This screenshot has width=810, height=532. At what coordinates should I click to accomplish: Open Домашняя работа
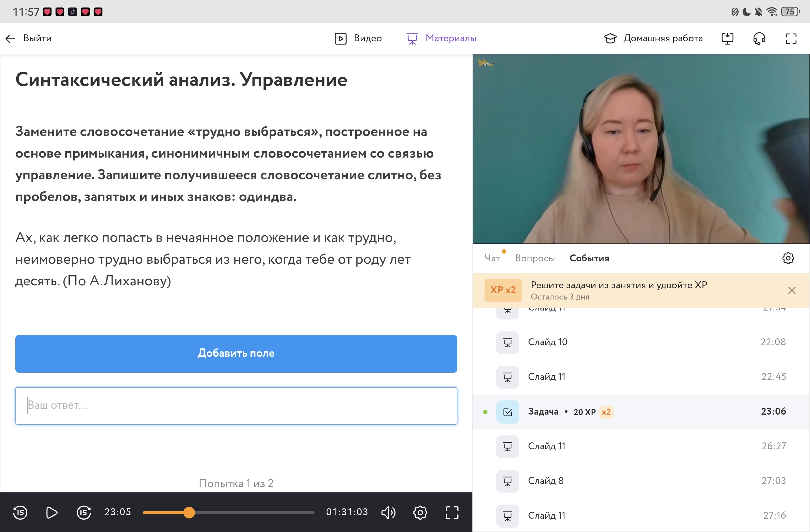click(653, 38)
